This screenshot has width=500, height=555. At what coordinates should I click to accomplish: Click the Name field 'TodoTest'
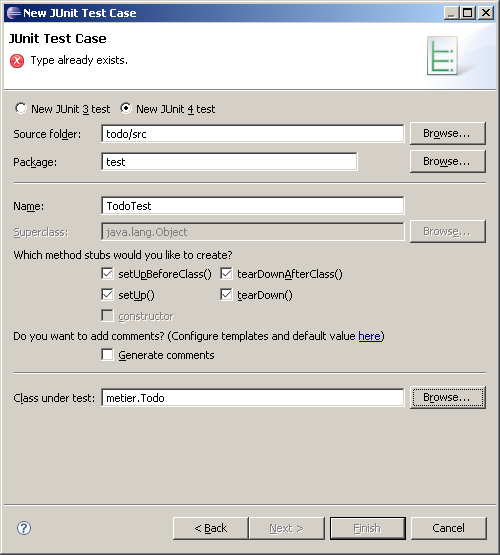coord(252,206)
